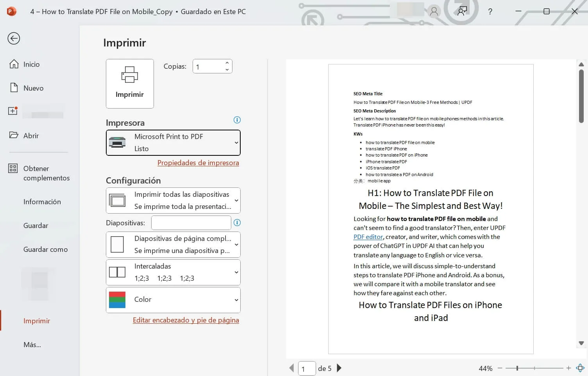Click the printed page preview
The height and width of the screenshot is (376, 588).
click(x=431, y=209)
